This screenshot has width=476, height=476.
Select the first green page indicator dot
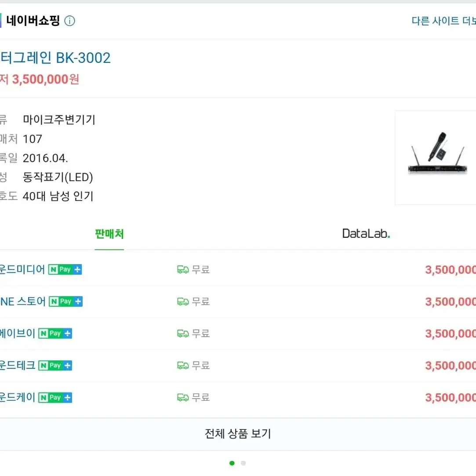[x=232, y=463]
